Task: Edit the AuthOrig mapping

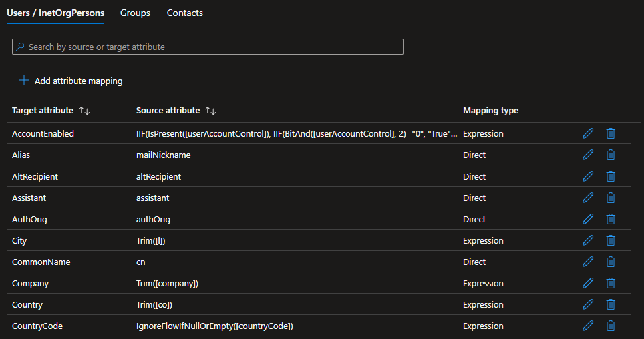Action: (x=588, y=219)
